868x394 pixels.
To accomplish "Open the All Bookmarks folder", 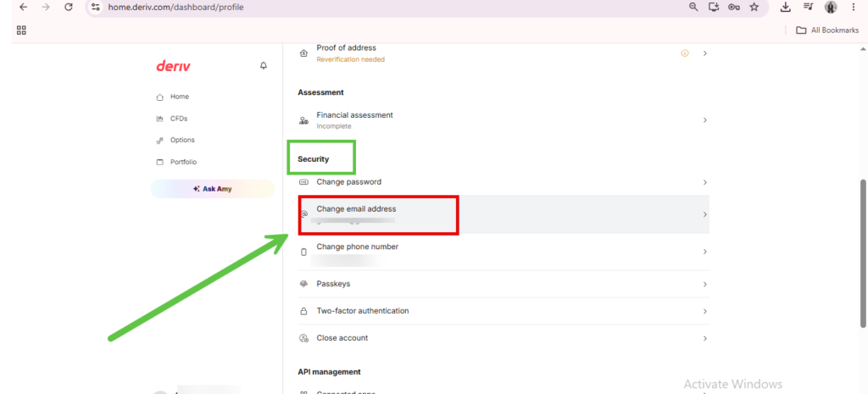I will [x=827, y=31].
